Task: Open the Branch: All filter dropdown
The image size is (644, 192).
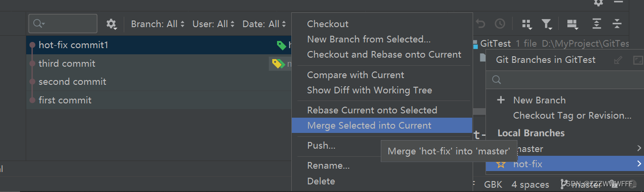Action: pyautogui.click(x=158, y=24)
